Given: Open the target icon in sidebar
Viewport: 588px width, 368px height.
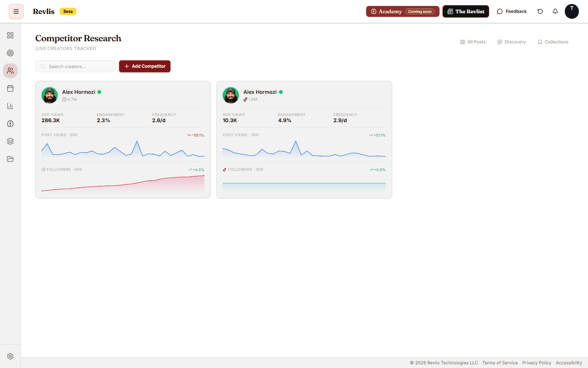Looking at the screenshot, I should click(x=10, y=53).
